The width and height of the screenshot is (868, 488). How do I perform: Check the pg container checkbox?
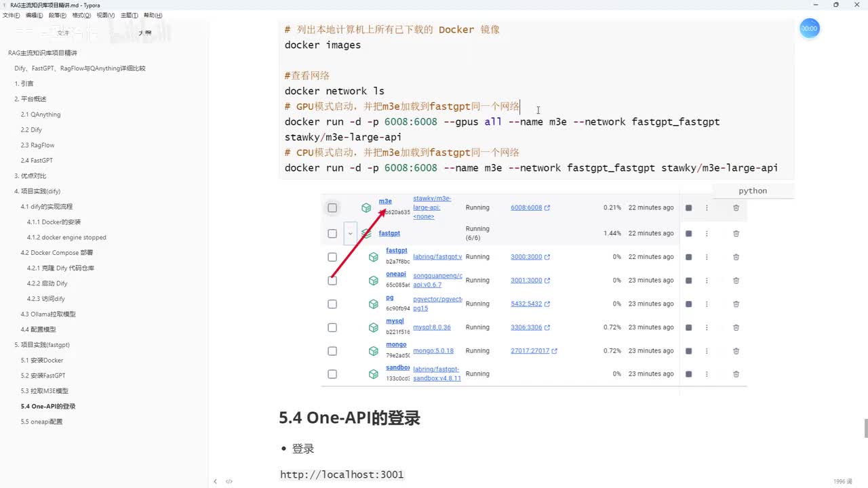tap(332, 304)
